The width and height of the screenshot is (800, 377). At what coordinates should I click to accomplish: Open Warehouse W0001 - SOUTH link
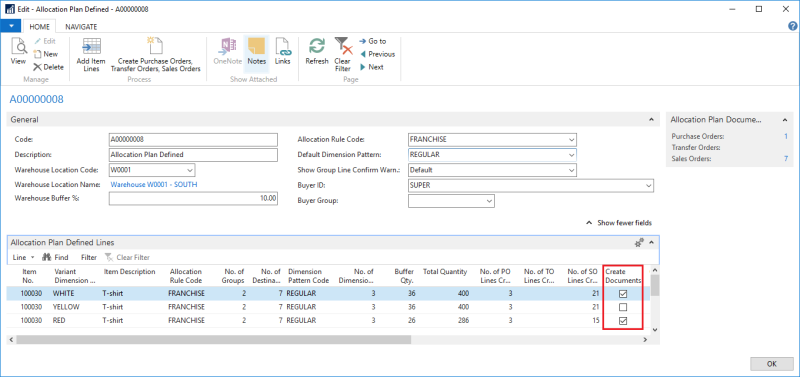154,185
